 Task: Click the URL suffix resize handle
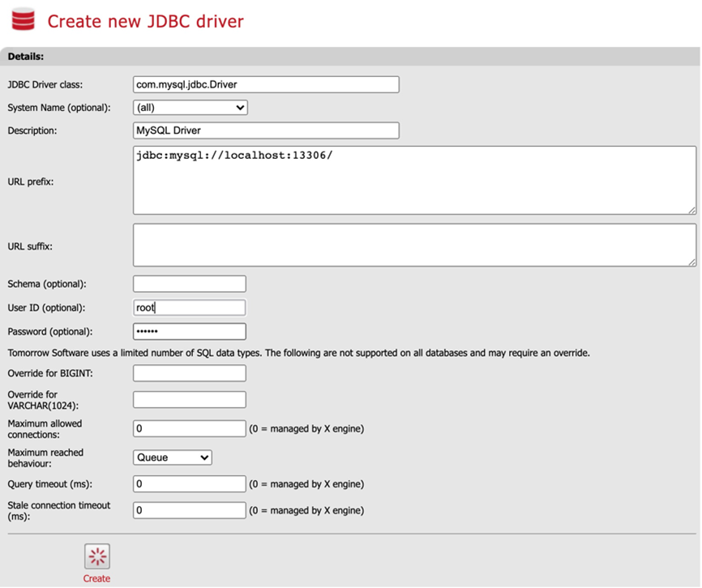coord(691,262)
